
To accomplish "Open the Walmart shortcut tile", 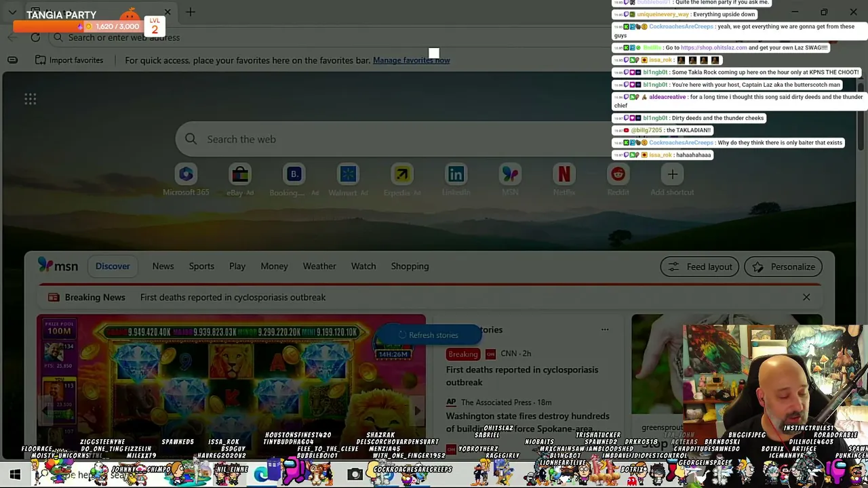I will click(348, 180).
